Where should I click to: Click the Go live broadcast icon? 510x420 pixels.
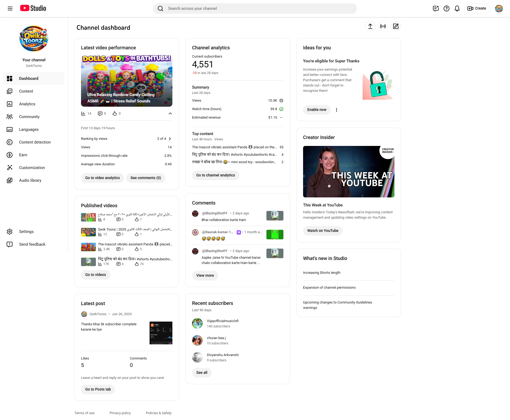coord(383,26)
